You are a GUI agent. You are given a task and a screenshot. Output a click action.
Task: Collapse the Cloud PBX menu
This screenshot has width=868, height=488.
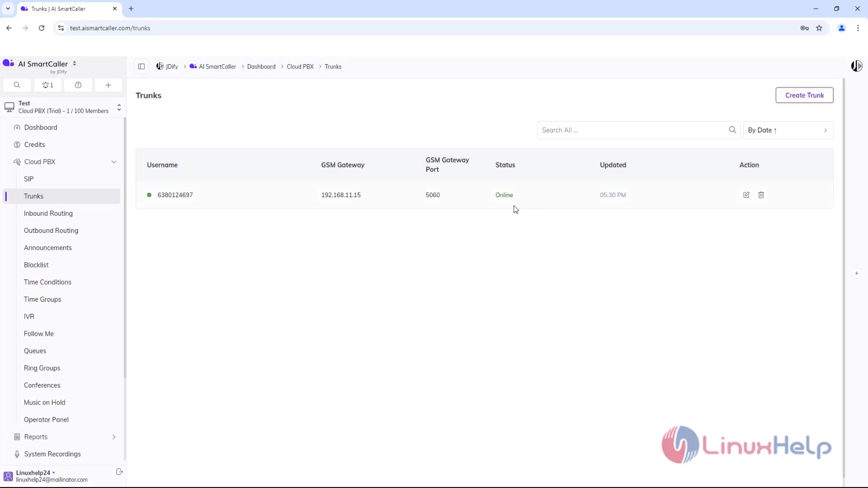coord(113,162)
